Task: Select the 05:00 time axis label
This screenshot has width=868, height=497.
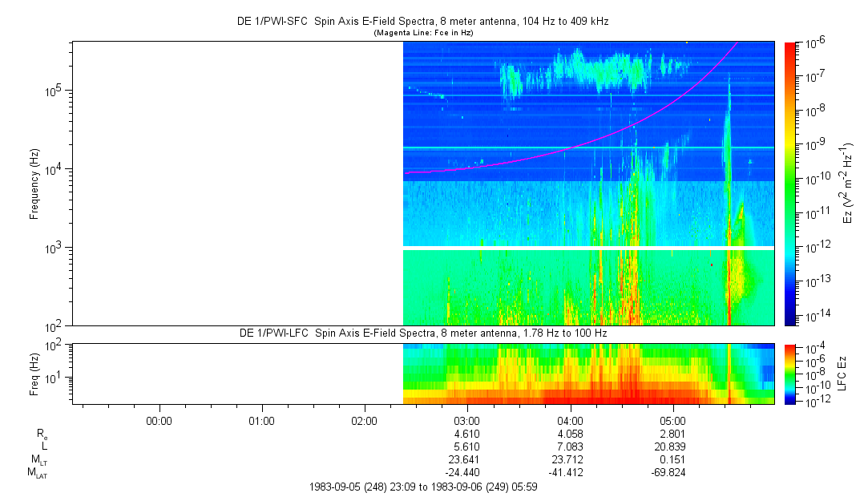Action: 672,421
